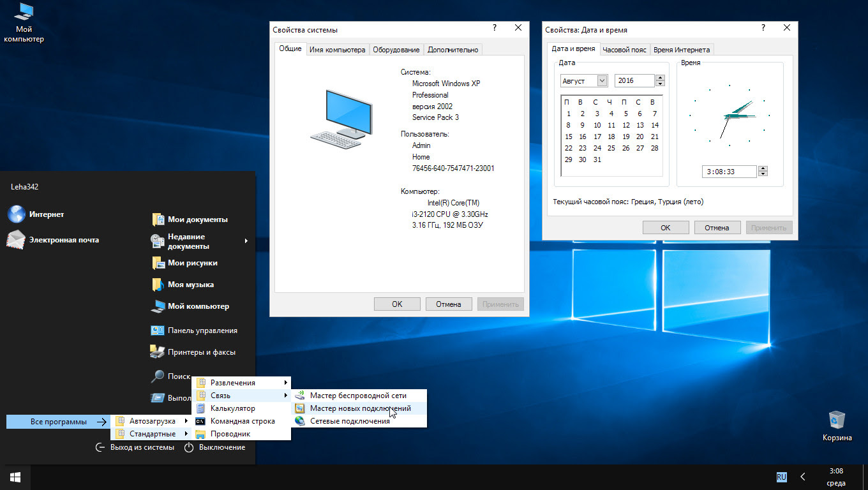
Task: Click the time field showing 3:08:33
Action: [730, 172]
